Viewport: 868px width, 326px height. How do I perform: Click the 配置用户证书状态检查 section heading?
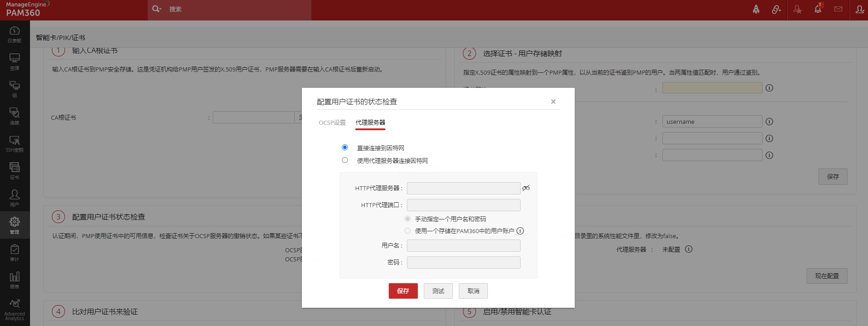(x=109, y=217)
